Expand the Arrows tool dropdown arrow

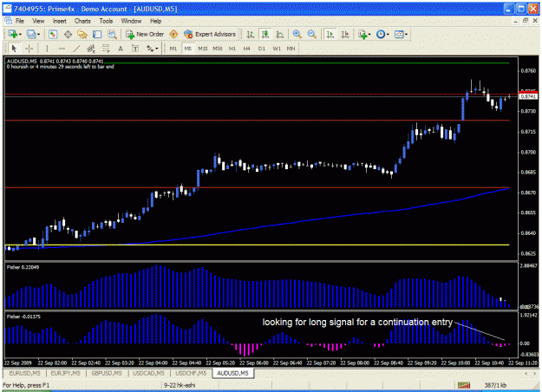157,49
